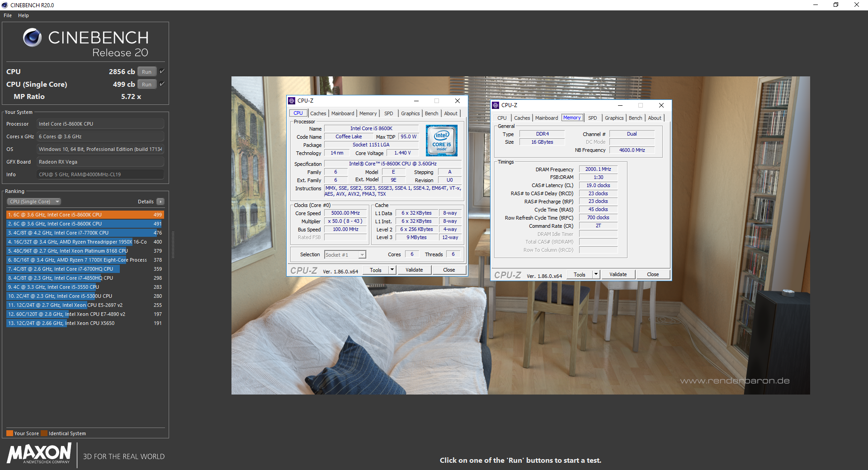Click the CPU-Z icon in left window title bar
868x470 pixels.
tap(292, 101)
